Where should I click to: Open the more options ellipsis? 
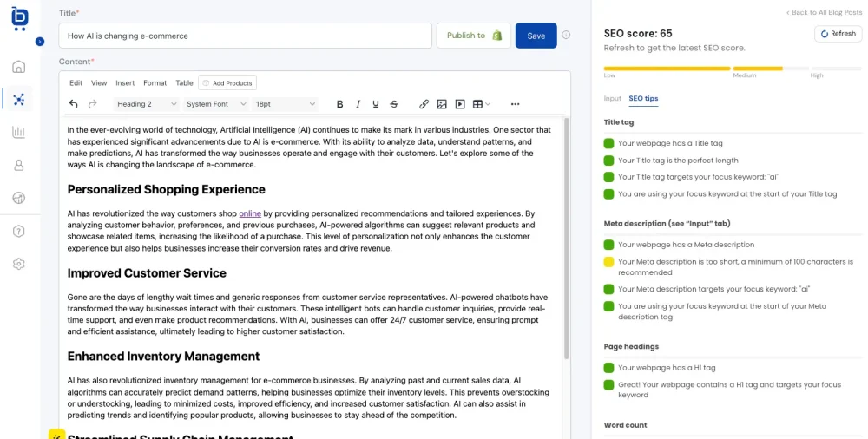(x=516, y=104)
